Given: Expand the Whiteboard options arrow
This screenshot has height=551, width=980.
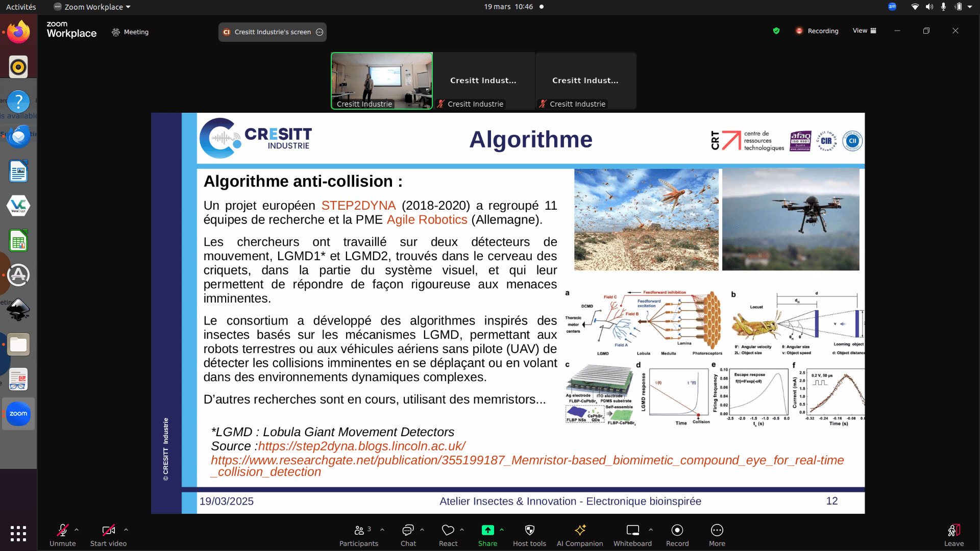Looking at the screenshot, I should tap(651, 530).
